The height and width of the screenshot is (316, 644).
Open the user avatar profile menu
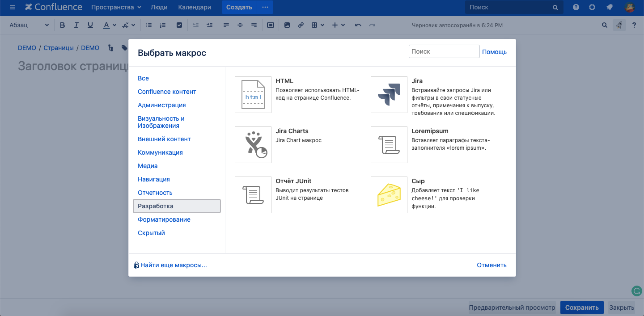point(629,7)
